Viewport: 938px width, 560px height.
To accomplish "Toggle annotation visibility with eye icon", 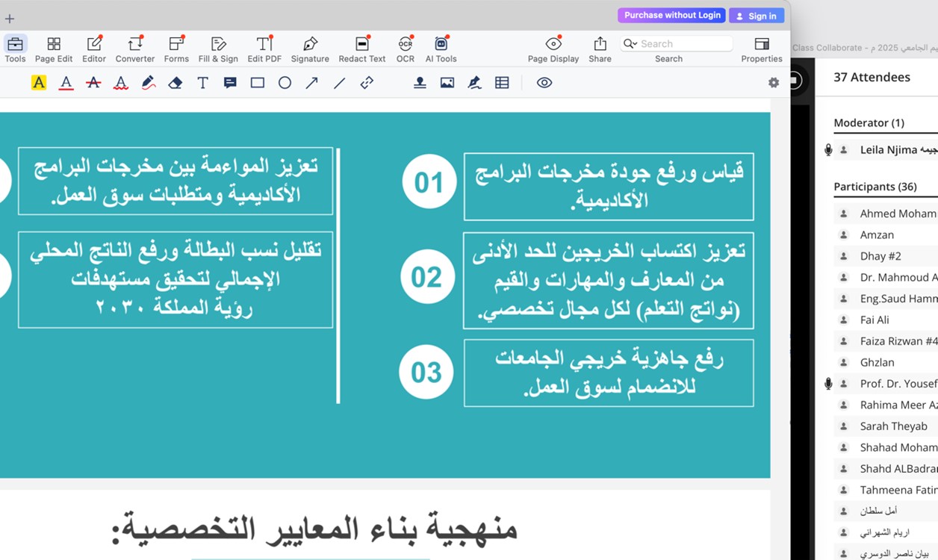I will [x=544, y=83].
